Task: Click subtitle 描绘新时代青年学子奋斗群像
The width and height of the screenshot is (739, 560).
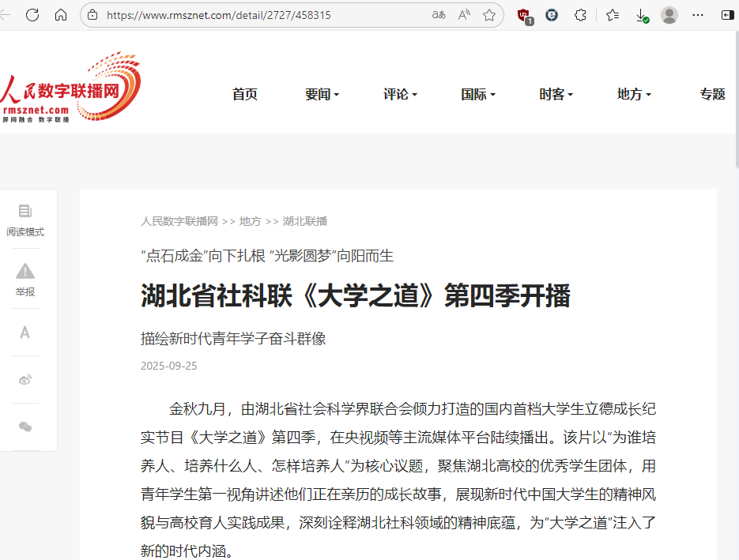Action: 233,339
